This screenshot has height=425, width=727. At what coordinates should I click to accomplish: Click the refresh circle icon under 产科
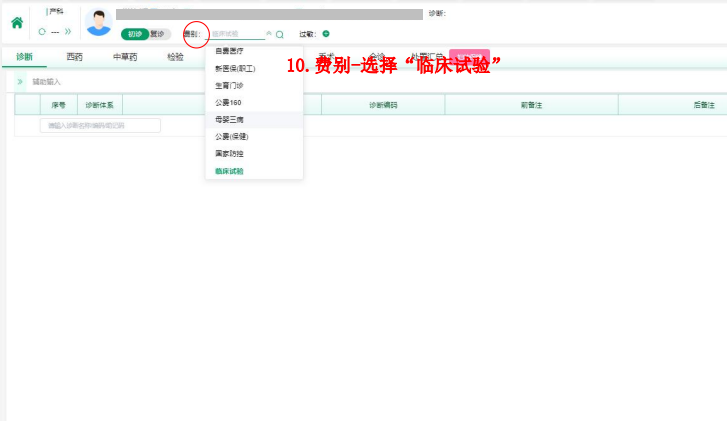pyautogui.click(x=41, y=31)
